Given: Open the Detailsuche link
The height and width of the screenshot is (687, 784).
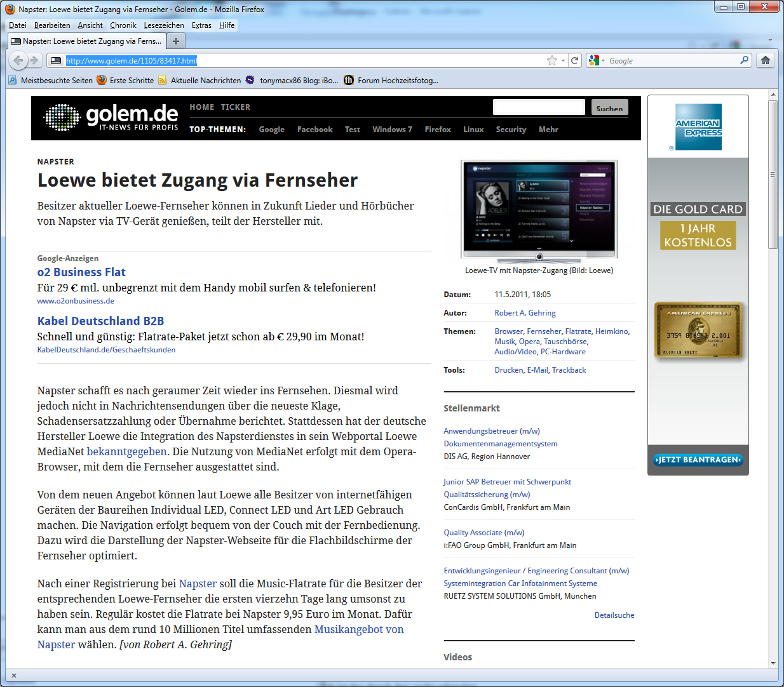Looking at the screenshot, I should click(614, 615).
